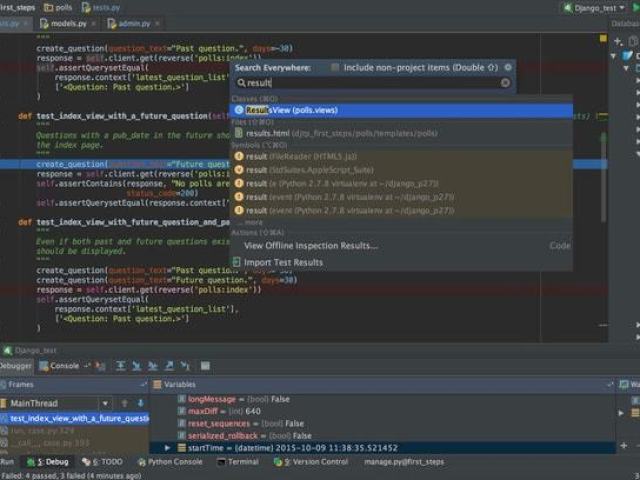Click the startTime variable icon
The image size is (640, 480).
pos(182,448)
